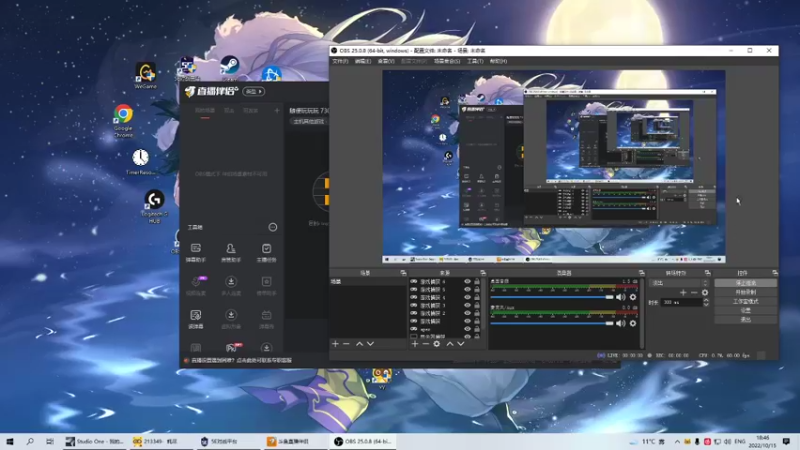
Task: Toggle lock icon for apex source
Action: [x=477, y=329]
